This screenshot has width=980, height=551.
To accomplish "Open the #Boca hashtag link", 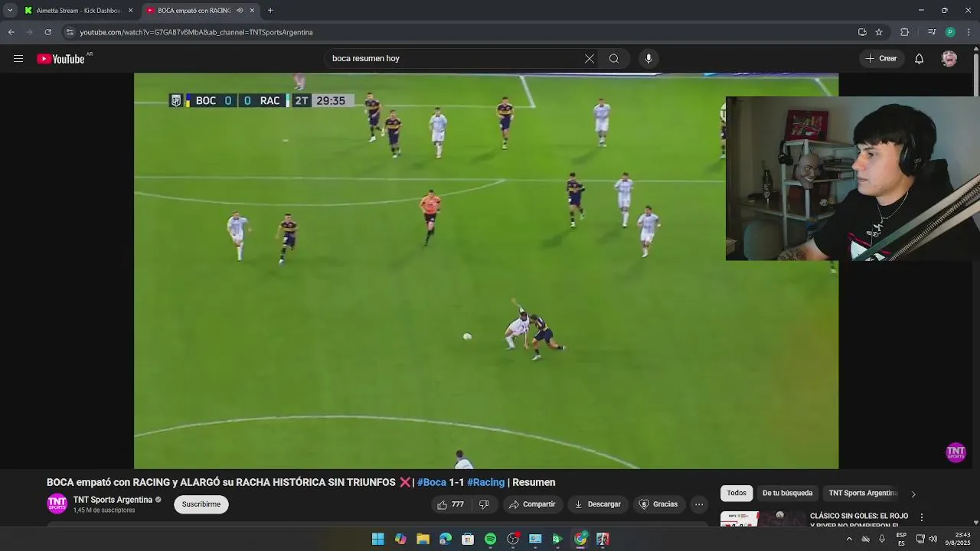I will [432, 483].
